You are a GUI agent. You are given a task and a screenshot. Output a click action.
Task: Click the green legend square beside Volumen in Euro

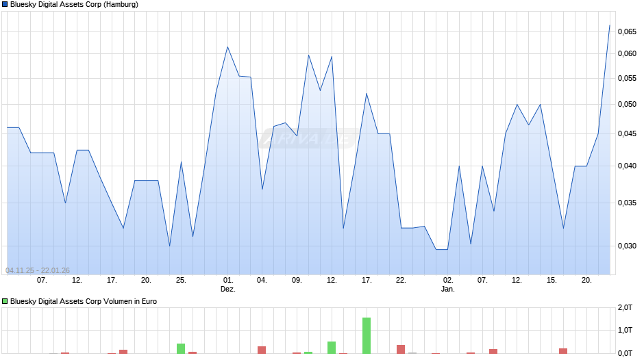5,301
